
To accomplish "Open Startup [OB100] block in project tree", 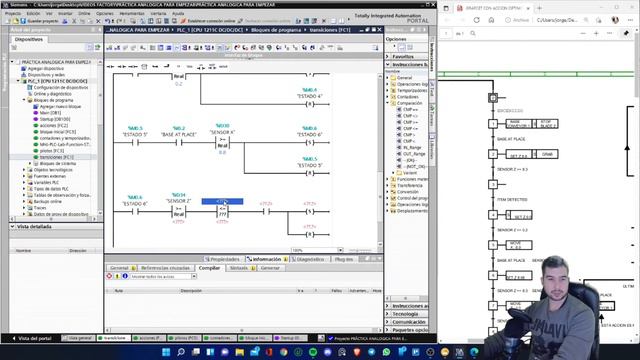I will 55,119.
